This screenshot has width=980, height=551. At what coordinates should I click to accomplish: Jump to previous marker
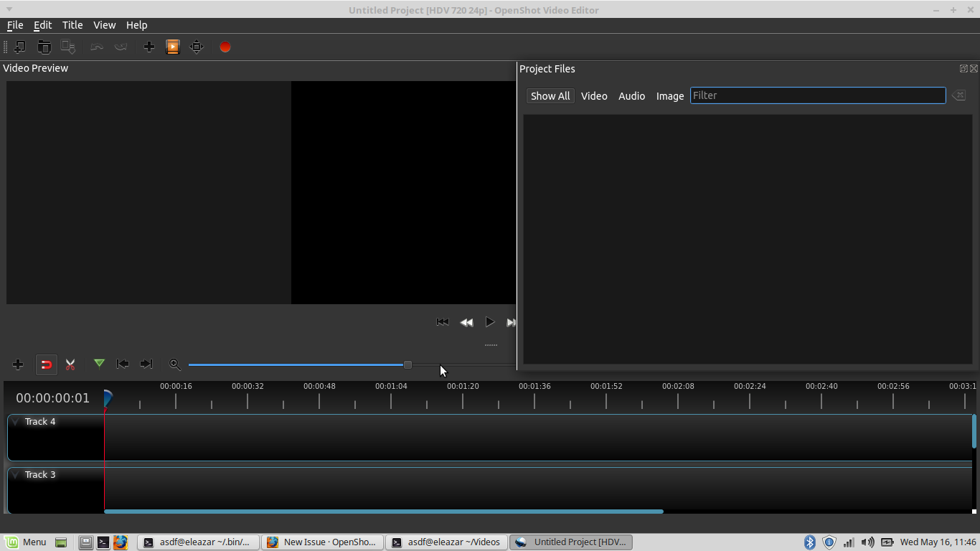coord(123,364)
